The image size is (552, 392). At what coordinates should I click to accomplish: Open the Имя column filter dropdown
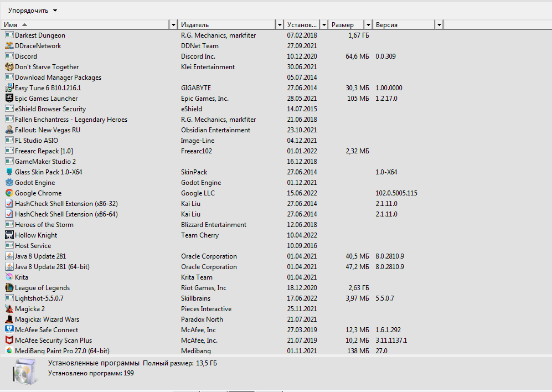pyautogui.click(x=173, y=25)
